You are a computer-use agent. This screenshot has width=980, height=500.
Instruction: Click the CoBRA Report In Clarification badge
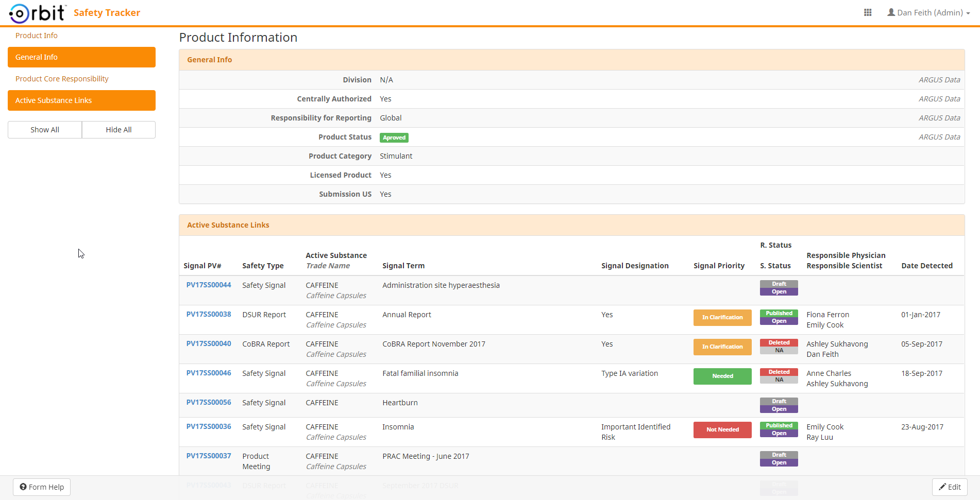coord(722,347)
